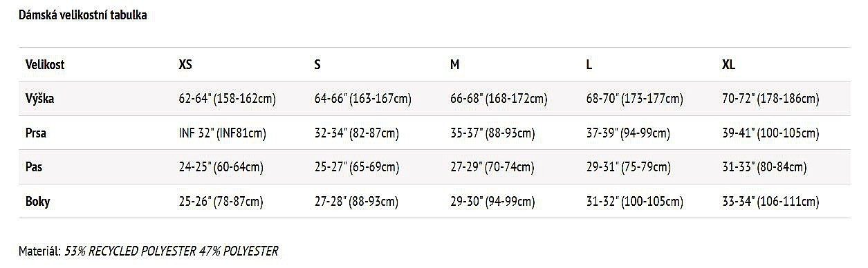Click XL height value 70-72" (178-186cm)
The image size is (868, 268).
(x=770, y=99)
